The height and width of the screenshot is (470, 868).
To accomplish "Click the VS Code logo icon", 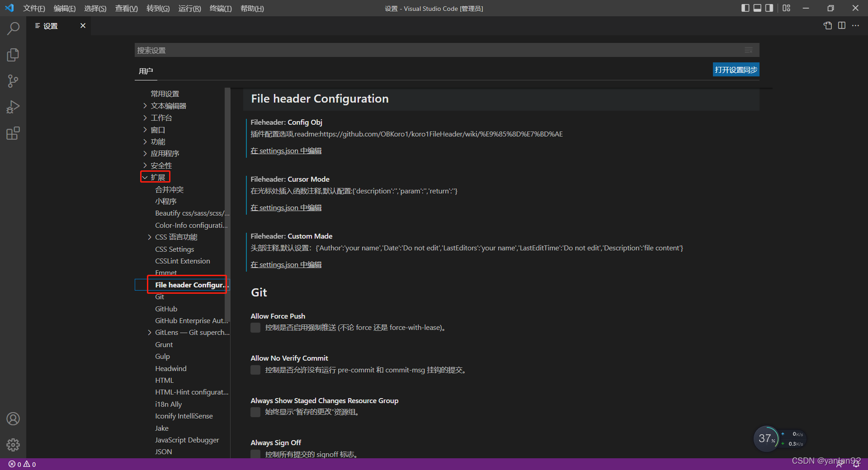I will pyautogui.click(x=9, y=8).
